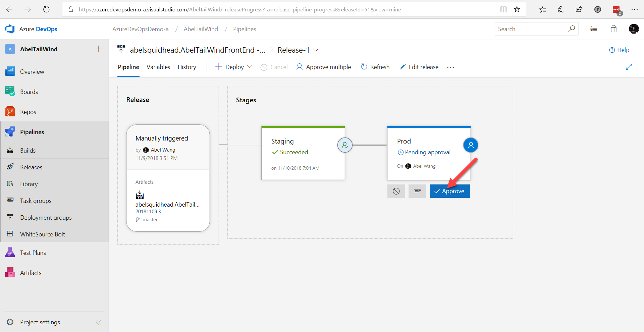Viewport: 644px width, 332px height.
Task: Click the AbelTailWind project name
Action: tap(39, 49)
